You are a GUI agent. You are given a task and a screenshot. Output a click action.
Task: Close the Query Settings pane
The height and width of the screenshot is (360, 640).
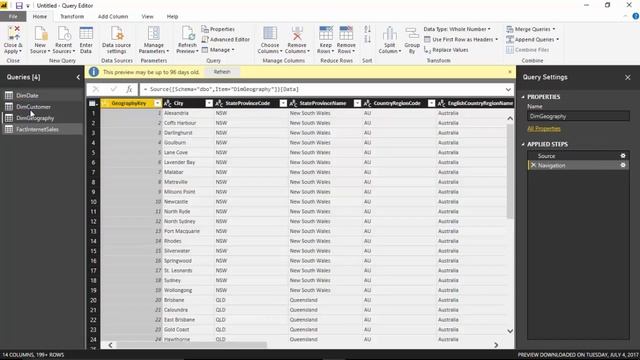627,77
